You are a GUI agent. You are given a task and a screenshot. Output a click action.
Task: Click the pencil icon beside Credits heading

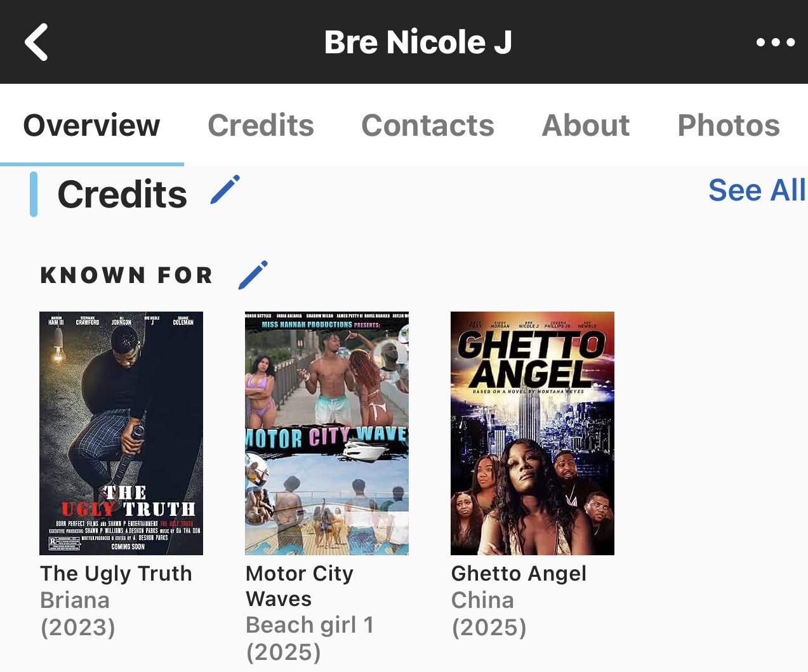(x=225, y=190)
